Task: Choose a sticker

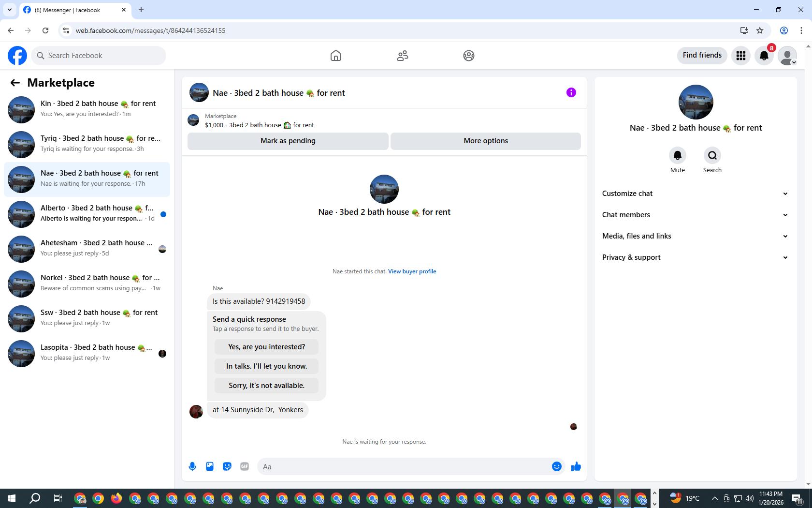Action: coord(227,466)
